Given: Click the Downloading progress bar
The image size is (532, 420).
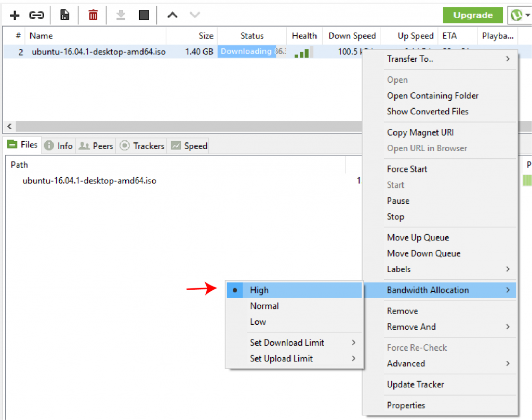Looking at the screenshot, I should click(x=252, y=51).
